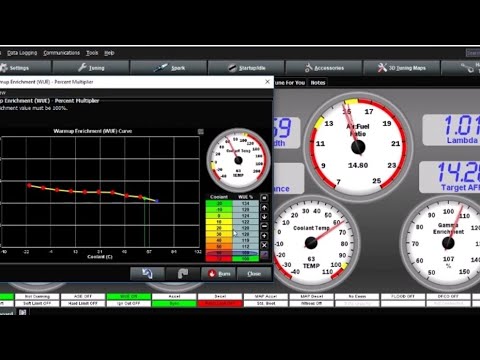Click the MAP Decel status indicator
480x360 pixels.
(311, 296)
